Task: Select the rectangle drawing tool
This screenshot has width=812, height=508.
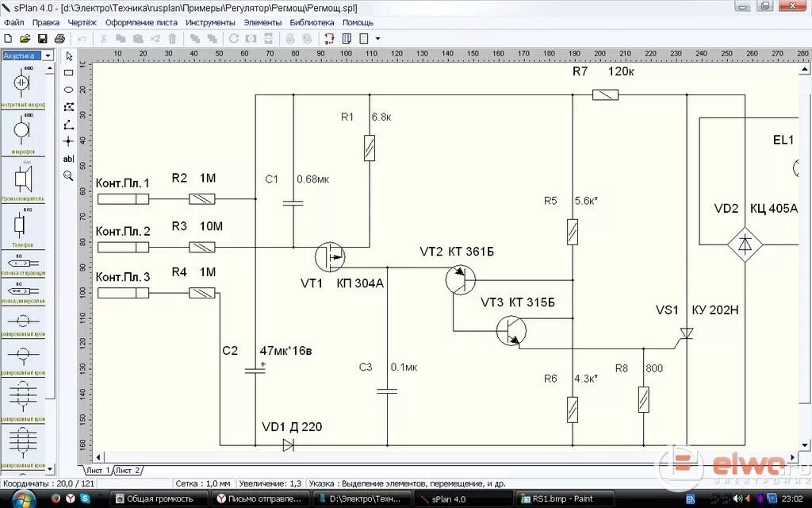Action: pyautogui.click(x=68, y=72)
